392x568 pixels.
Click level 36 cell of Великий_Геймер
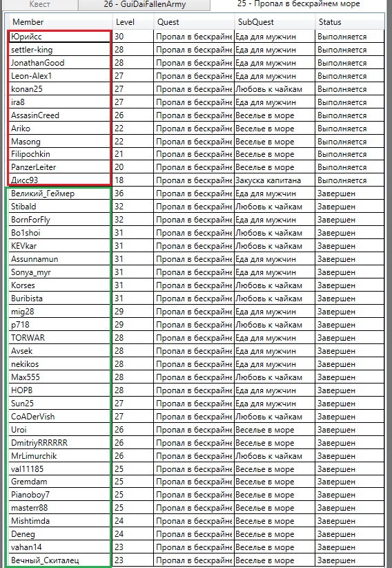133,193
